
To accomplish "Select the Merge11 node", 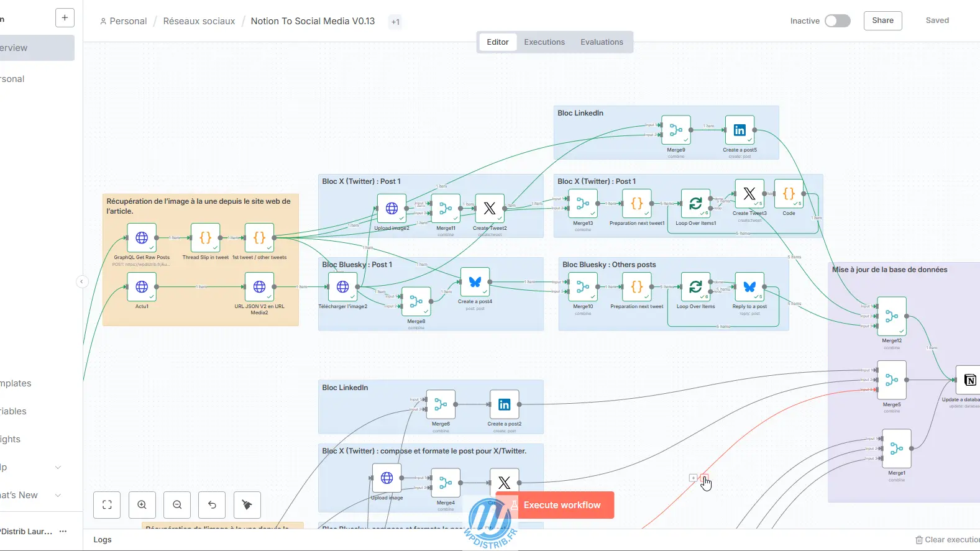I will (x=446, y=209).
